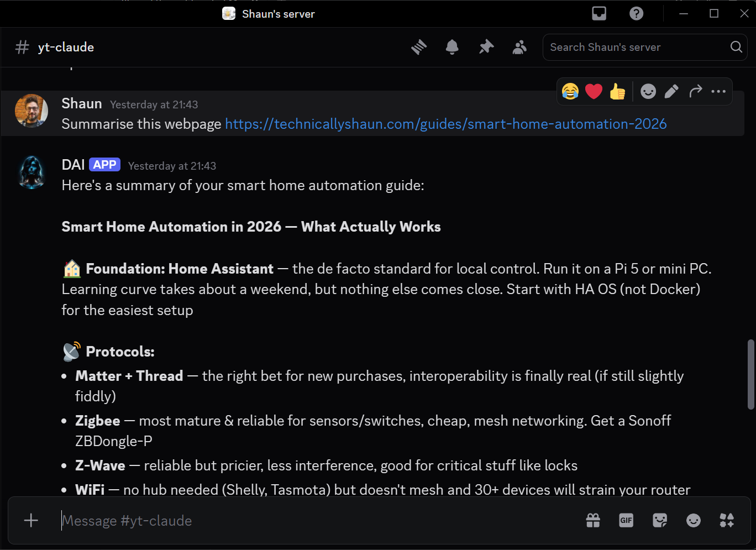
Task: View pinned messages
Action: pyautogui.click(x=486, y=47)
